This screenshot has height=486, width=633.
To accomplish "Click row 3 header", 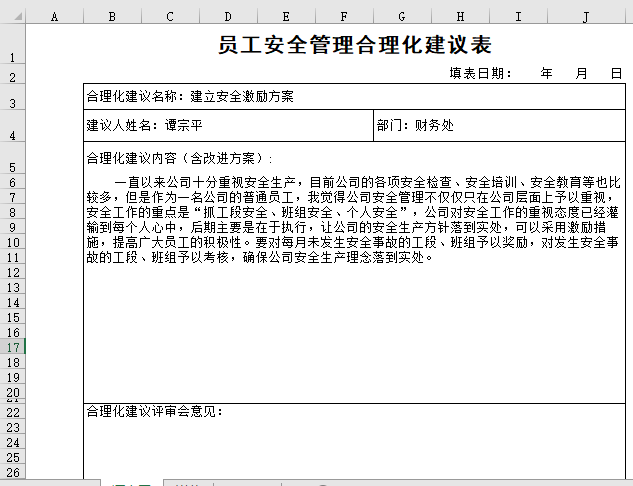I will click(x=11, y=103).
